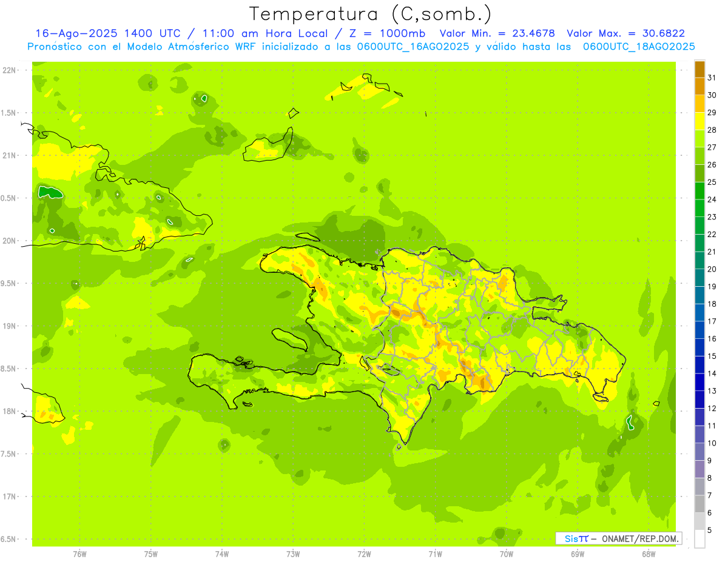Click the '19N' latitude label
Screen dimensions: 728x562
coord(10,326)
